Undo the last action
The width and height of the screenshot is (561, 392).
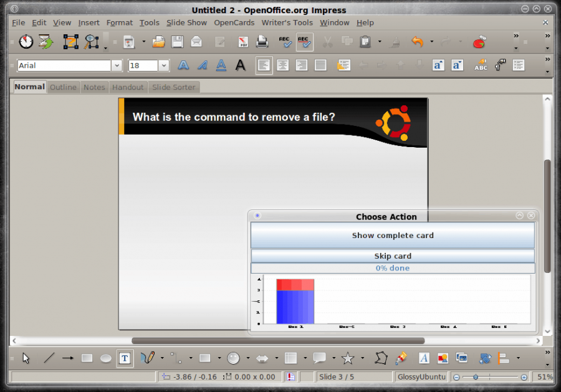[416, 42]
